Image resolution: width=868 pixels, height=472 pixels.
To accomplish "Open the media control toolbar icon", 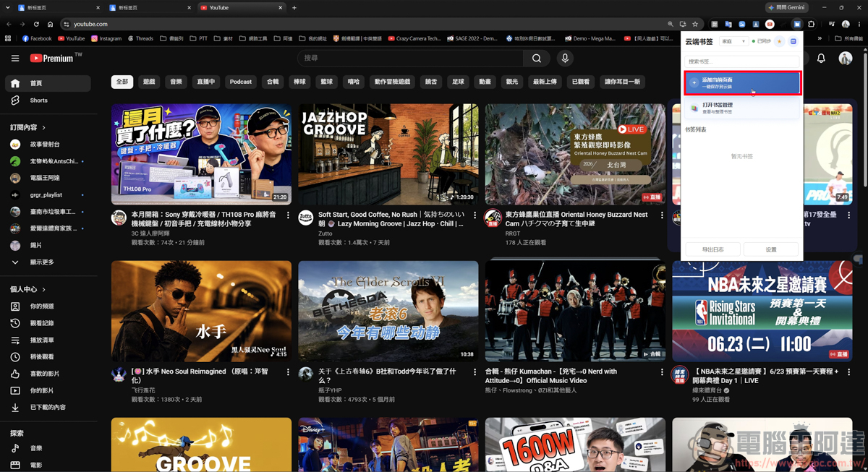I will tap(832, 24).
